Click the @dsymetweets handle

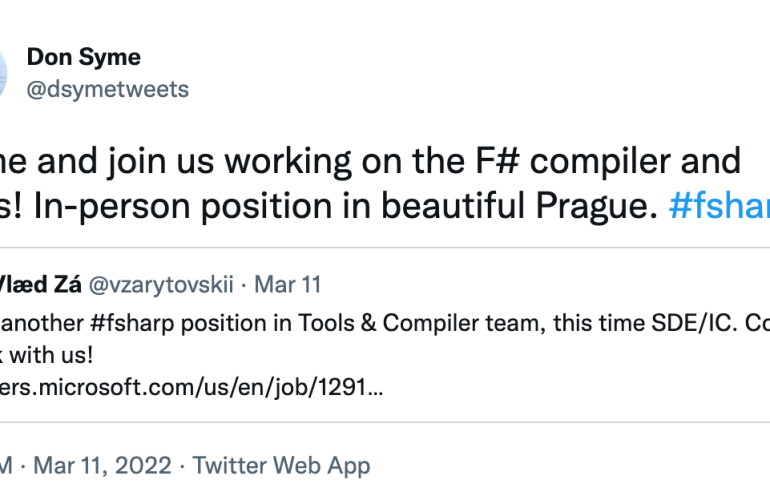(x=108, y=89)
